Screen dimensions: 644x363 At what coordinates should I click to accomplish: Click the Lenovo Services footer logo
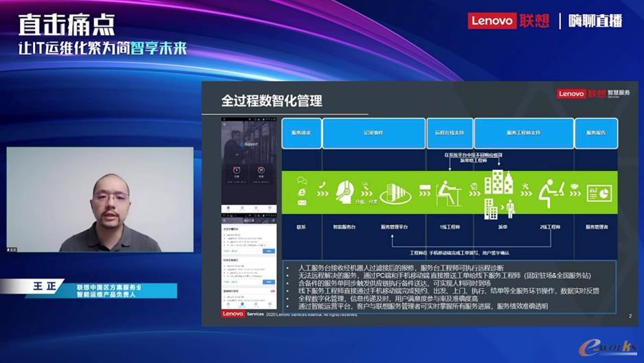click(242, 314)
